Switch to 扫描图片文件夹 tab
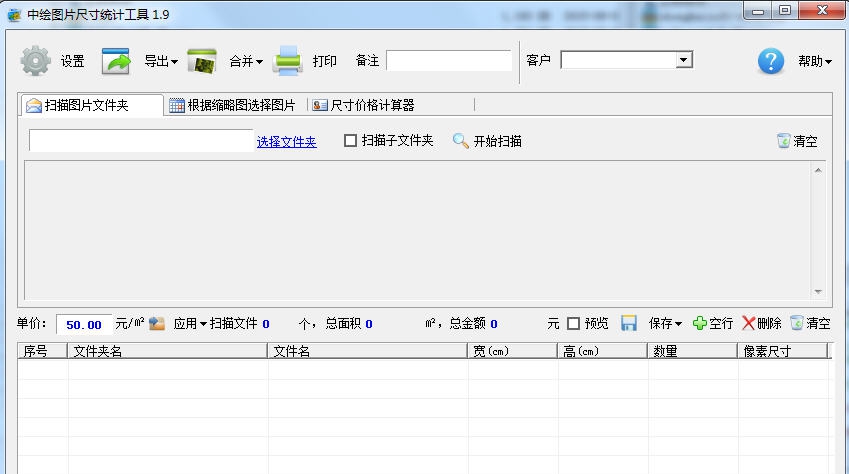The width and height of the screenshot is (849, 474). 92,105
